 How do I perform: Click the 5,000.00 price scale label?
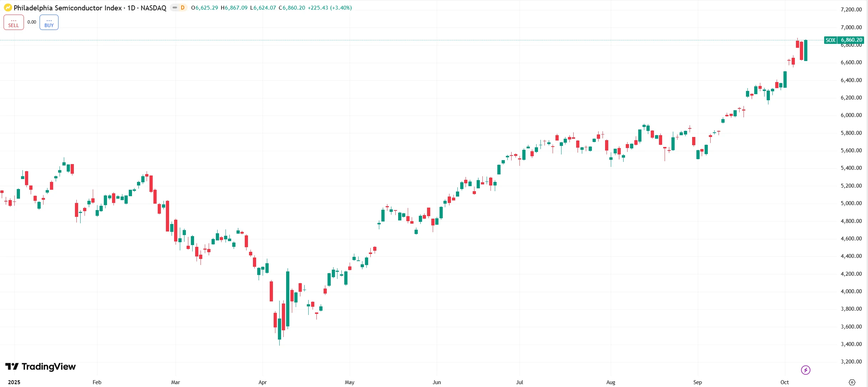tap(851, 203)
